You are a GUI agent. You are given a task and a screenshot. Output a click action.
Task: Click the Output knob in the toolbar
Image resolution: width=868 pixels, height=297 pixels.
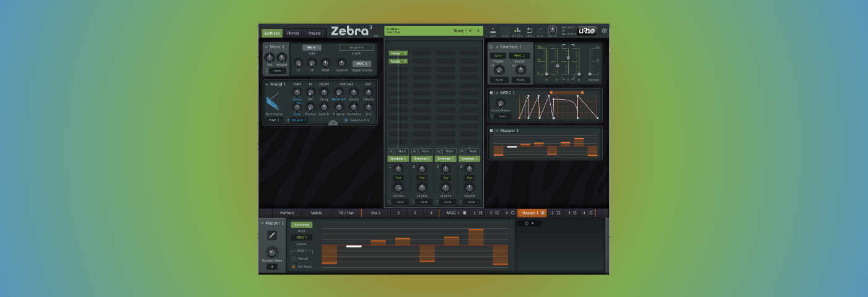[552, 30]
